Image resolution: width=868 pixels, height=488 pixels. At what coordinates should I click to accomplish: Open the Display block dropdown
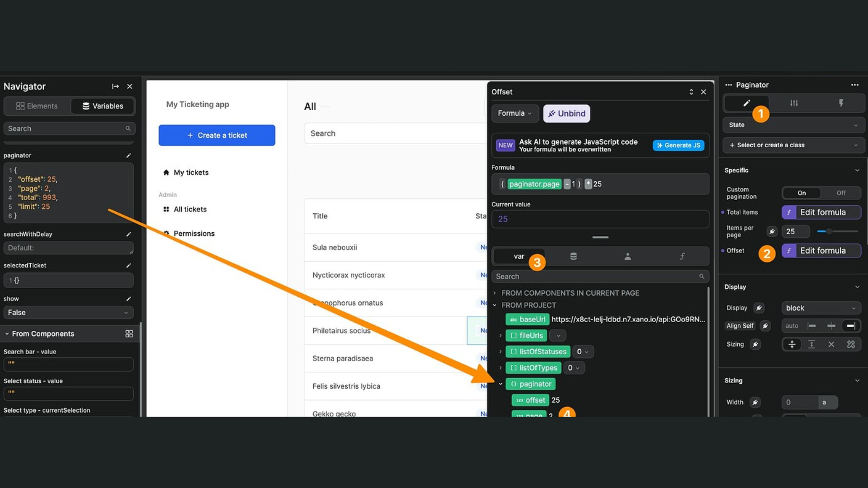[x=821, y=308]
